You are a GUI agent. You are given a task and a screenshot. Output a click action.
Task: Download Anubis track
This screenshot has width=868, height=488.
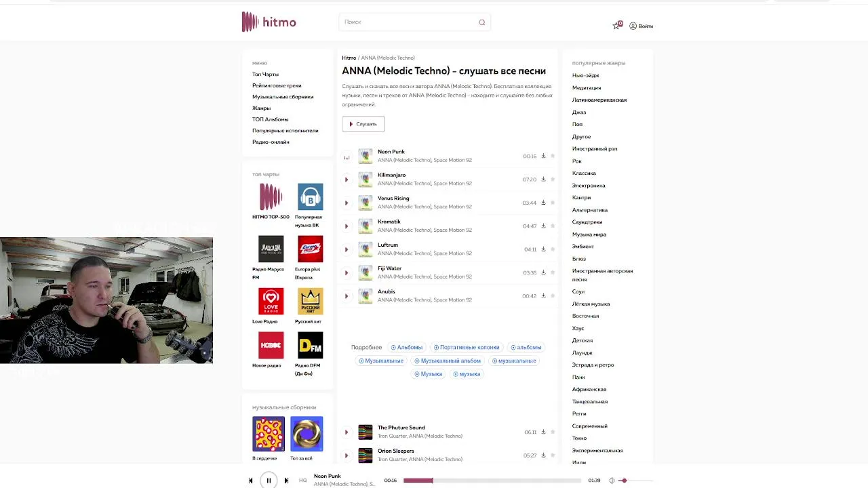pos(543,296)
